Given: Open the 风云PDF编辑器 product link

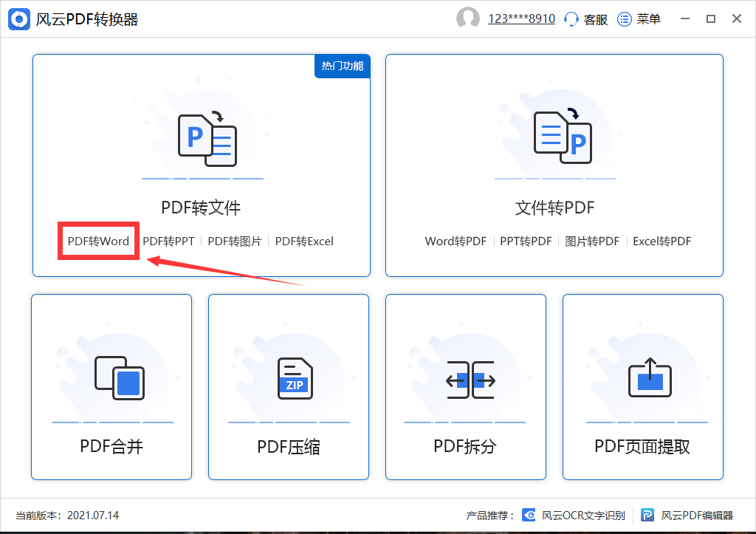Looking at the screenshot, I should tap(697, 516).
